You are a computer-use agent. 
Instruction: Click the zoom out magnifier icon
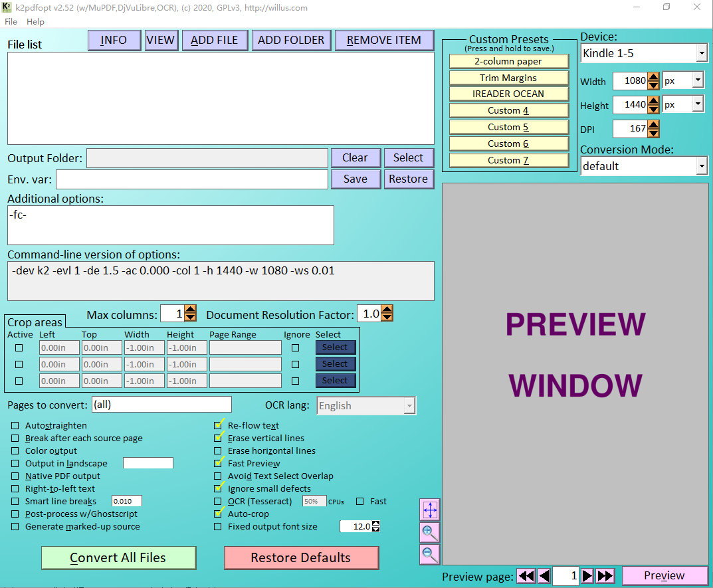click(x=430, y=554)
